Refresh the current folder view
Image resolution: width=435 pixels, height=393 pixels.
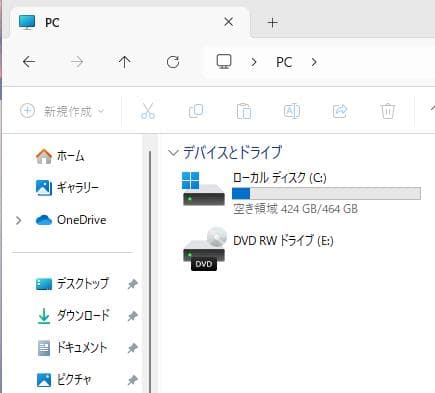[173, 62]
